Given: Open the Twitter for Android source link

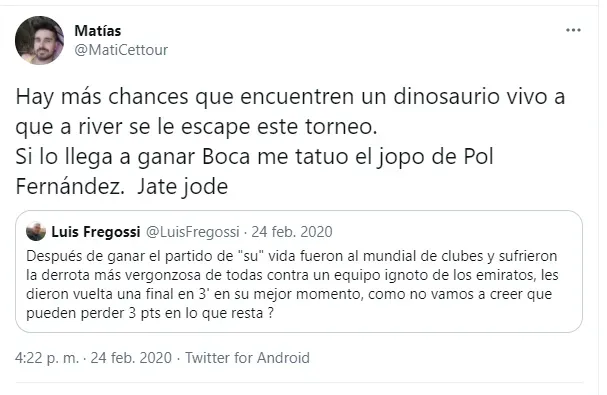Looking at the screenshot, I should 247,357.
